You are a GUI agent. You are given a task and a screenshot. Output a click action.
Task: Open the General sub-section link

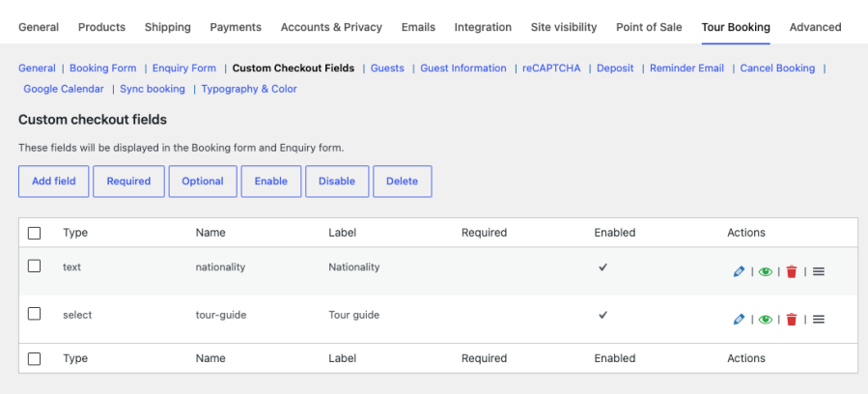click(37, 68)
